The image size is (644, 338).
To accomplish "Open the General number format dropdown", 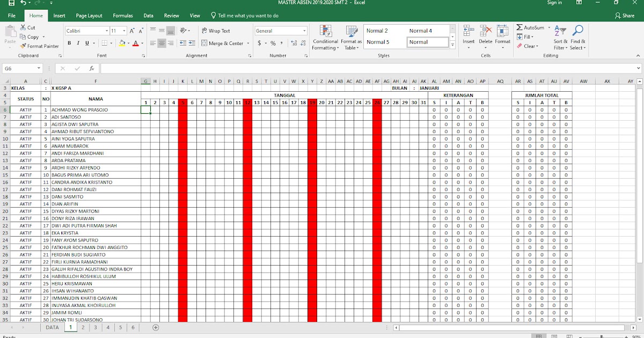I will click(x=304, y=31).
